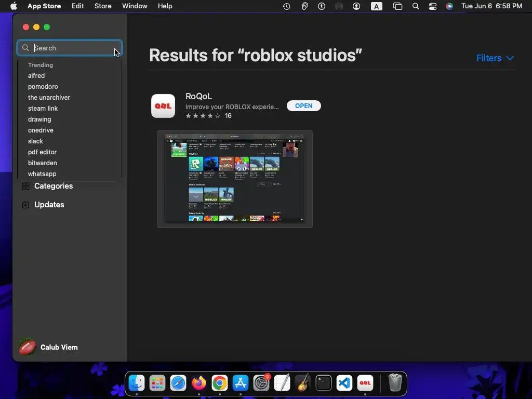Expand the Filters dropdown
The height and width of the screenshot is (399, 532).
tap(495, 58)
